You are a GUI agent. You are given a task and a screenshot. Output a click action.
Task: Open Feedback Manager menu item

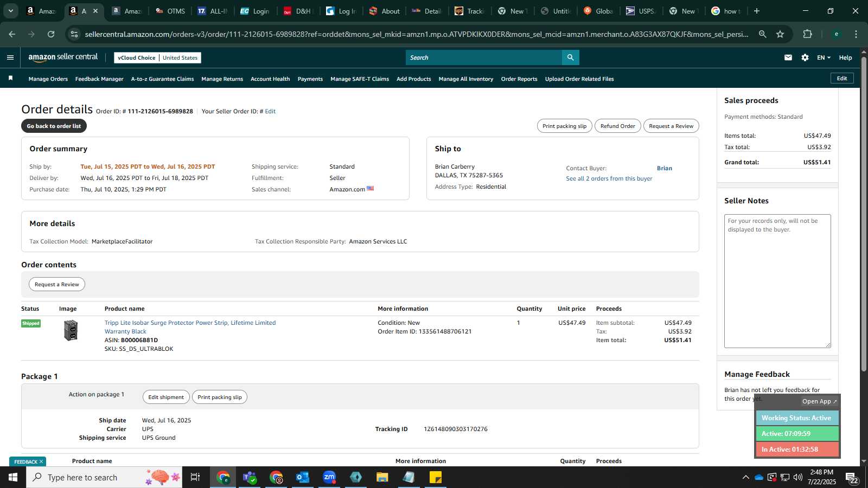click(99, 79)
